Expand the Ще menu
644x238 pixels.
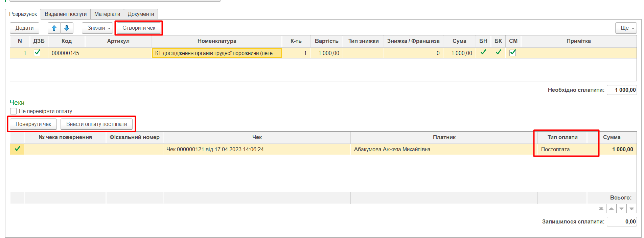pyautogui.click(x=626, y=28)
